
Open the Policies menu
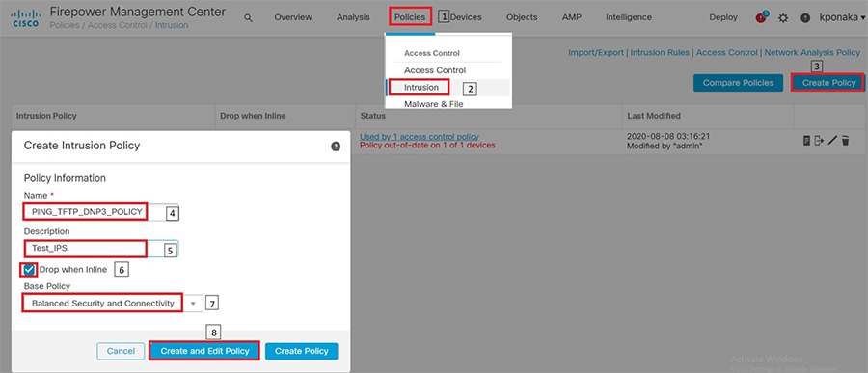click(x=410, y=17)
